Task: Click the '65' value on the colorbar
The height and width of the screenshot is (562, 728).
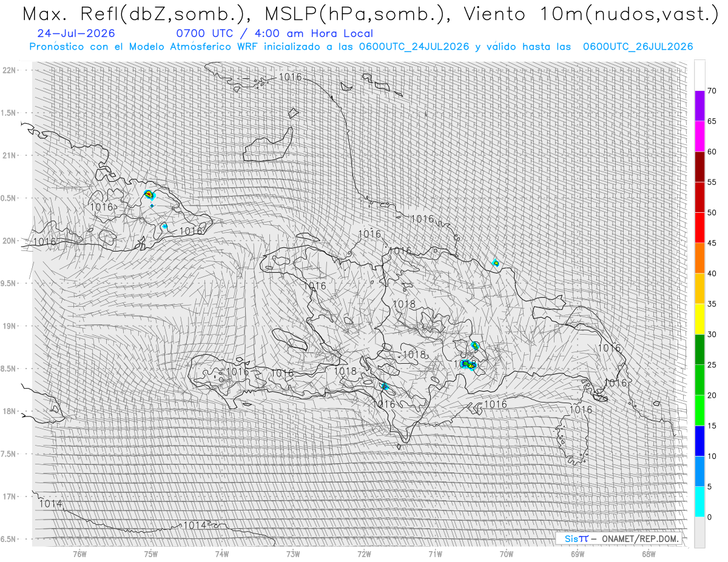Action: tap(711, 121)
